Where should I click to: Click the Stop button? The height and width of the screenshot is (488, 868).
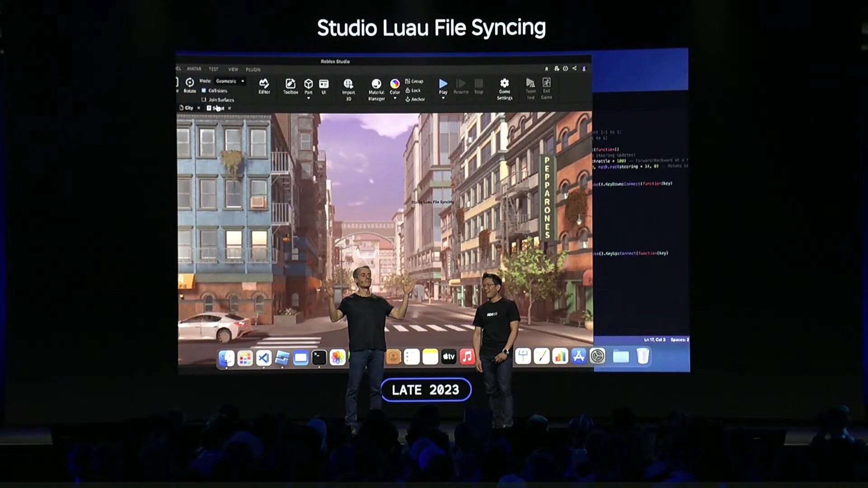pos(479,86)
